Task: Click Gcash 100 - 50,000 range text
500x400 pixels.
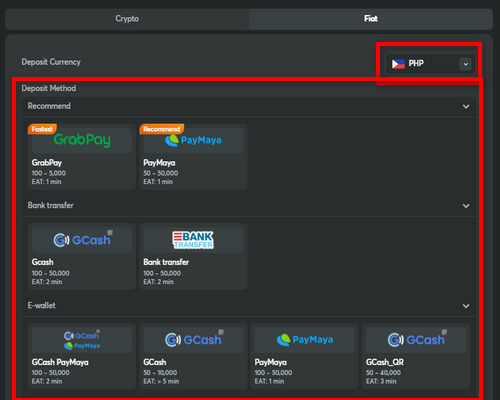Action: (x=51, y=273)
